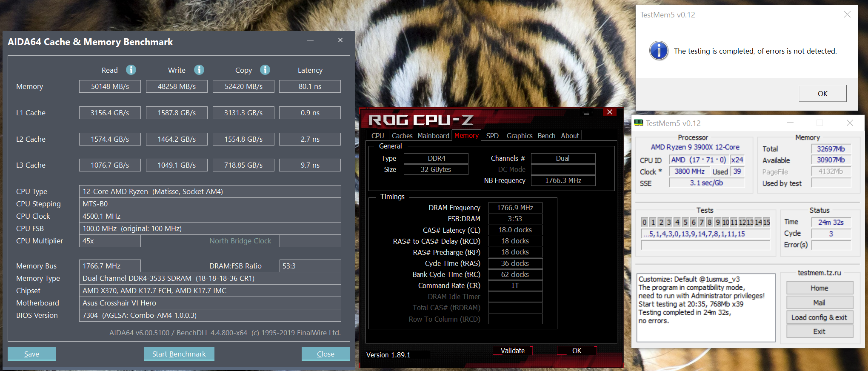Click the L2 Cache Write value 1464.2 GB/s

pyautogui.click(x=177, y=139)
